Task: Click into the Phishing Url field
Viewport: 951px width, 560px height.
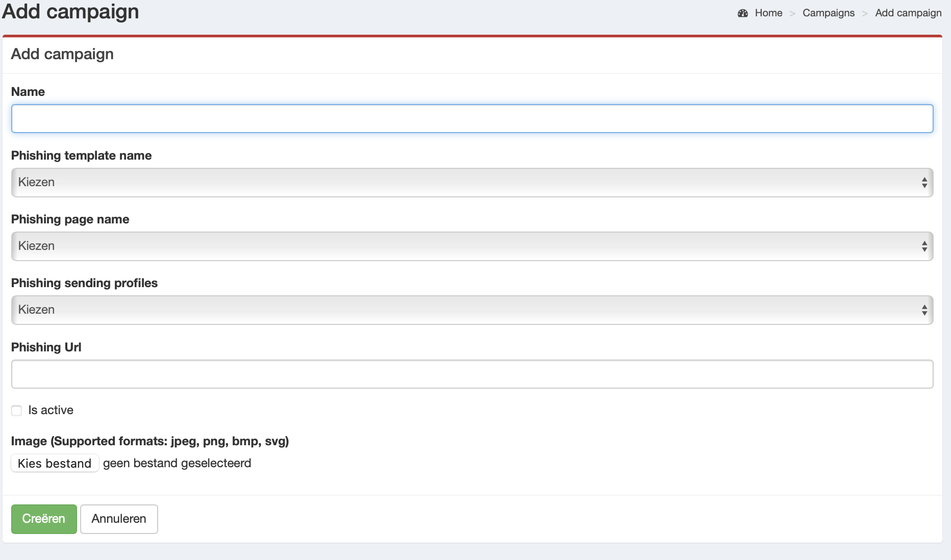Action: [x=472, y=374]
